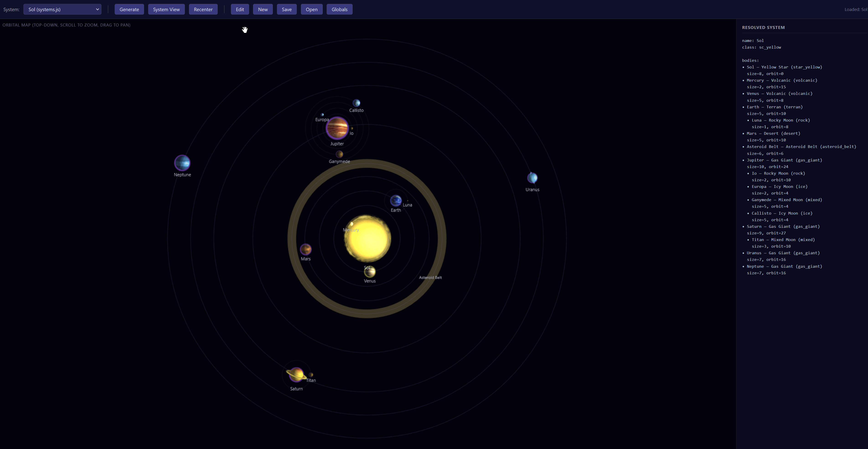The width and height of the screenshot is (868, 449).
Task: Open the Globals settings
Action: [340, 9]
